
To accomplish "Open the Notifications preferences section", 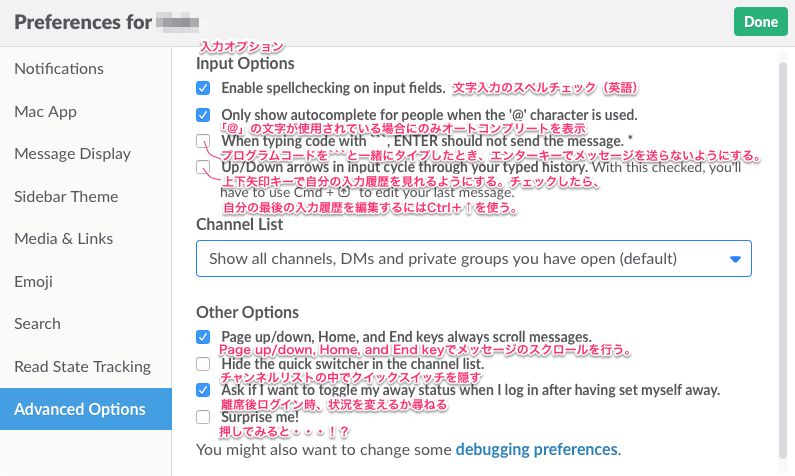I will [x=59, y=68].
